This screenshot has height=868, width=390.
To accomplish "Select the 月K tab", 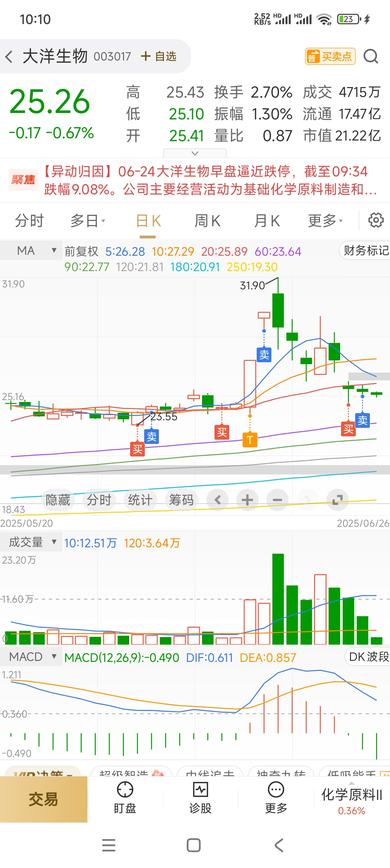I will pos(267,221).
